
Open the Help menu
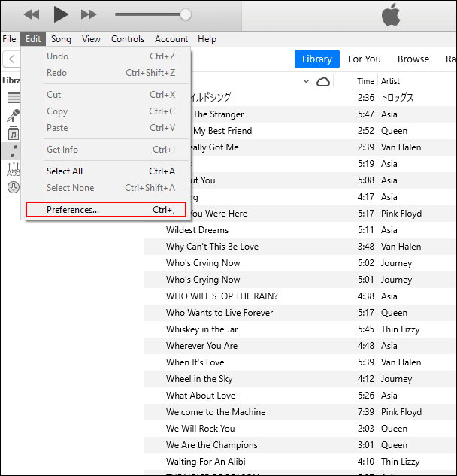click(207, 39)
